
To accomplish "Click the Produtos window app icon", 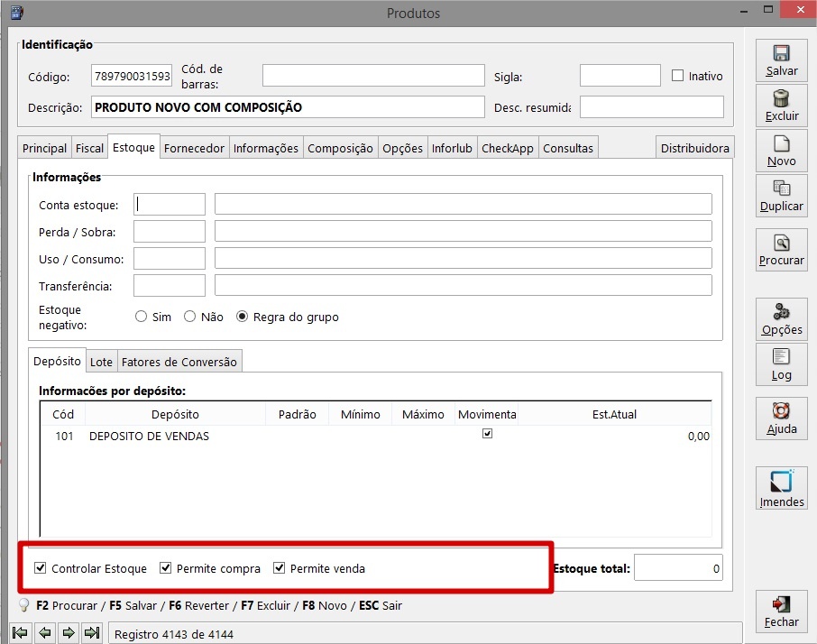I will 16,13.
